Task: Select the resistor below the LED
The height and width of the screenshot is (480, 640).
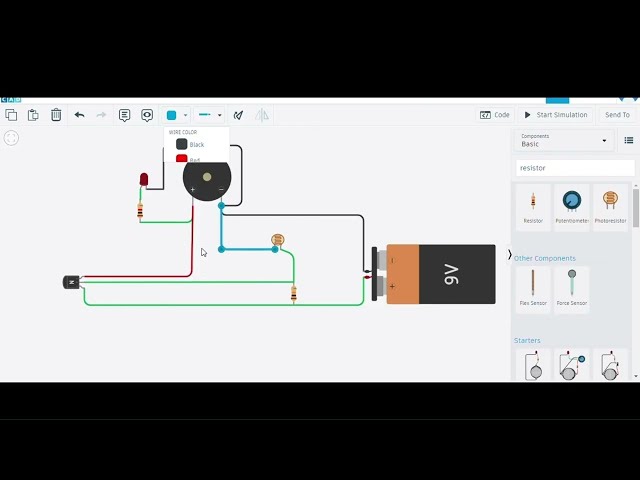Action: pyautogui.click(x=140, y=211)
